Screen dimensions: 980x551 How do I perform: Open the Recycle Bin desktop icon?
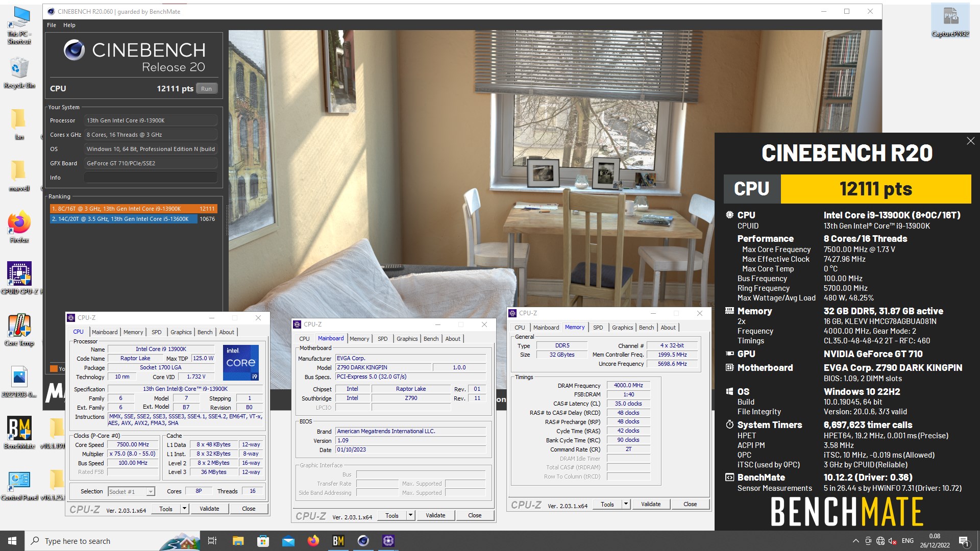click(x=19, y=72)
